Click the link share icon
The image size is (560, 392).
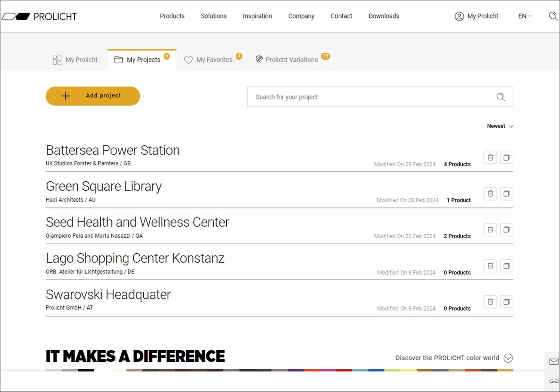[554, 381]
